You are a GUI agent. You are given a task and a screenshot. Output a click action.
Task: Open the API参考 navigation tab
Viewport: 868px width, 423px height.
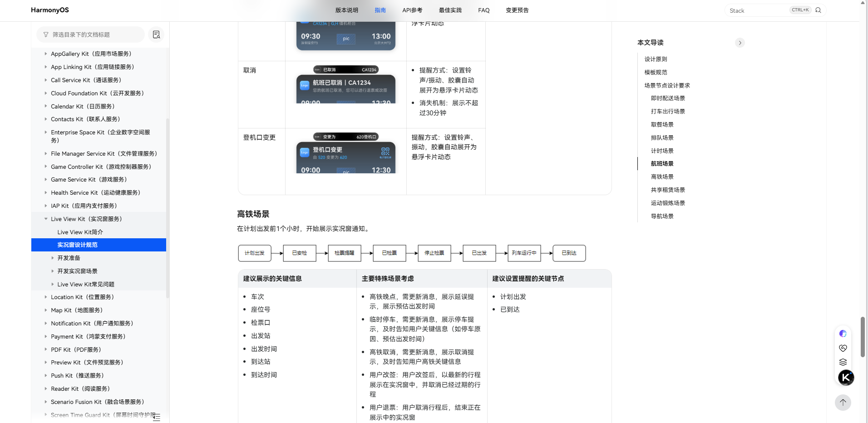pyautogui.click(x=412, y=10)
